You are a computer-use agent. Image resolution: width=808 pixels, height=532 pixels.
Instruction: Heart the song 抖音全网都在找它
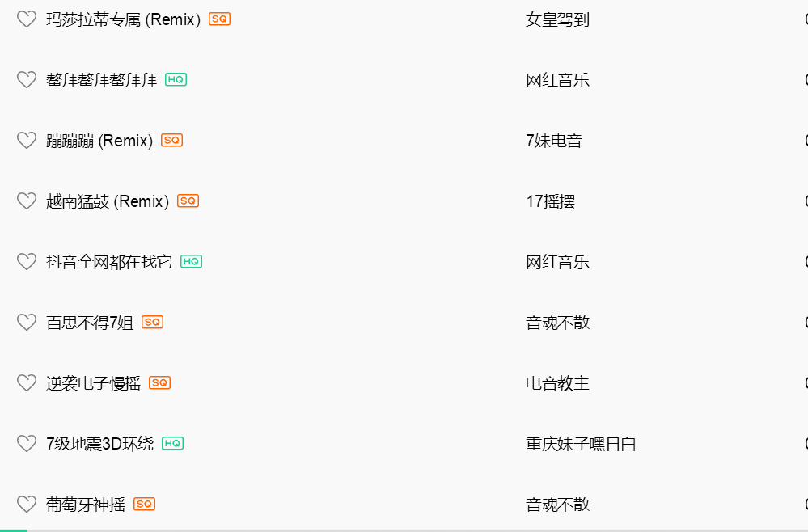point(27,262)
